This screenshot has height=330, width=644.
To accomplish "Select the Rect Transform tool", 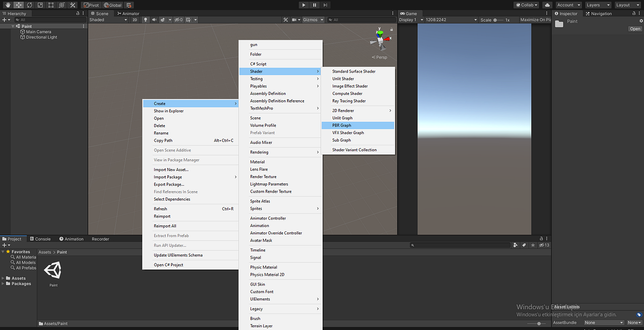I will coord(50,5).
